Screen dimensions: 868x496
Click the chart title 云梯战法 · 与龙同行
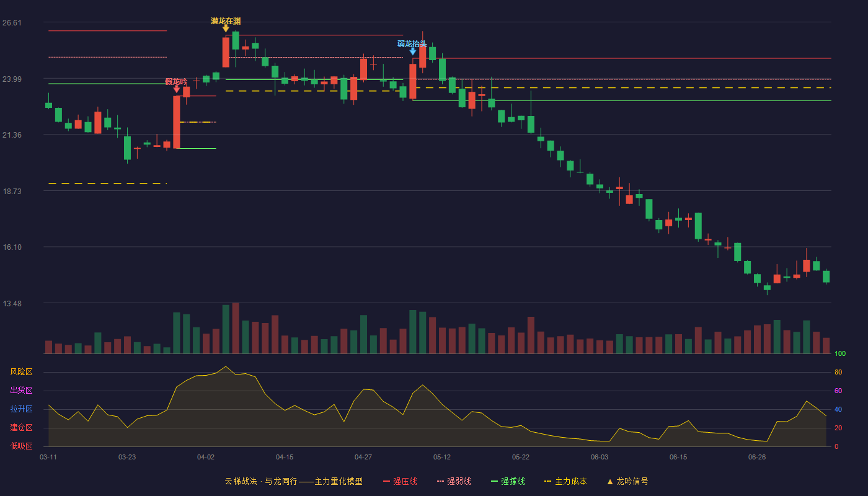pyautogui.click(x=260, y=481)
